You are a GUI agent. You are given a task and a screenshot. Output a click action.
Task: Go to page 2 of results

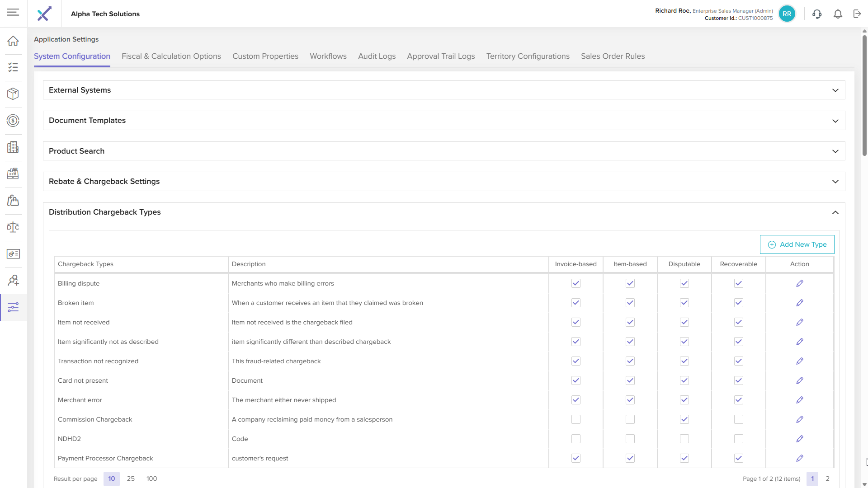point(827,479)
